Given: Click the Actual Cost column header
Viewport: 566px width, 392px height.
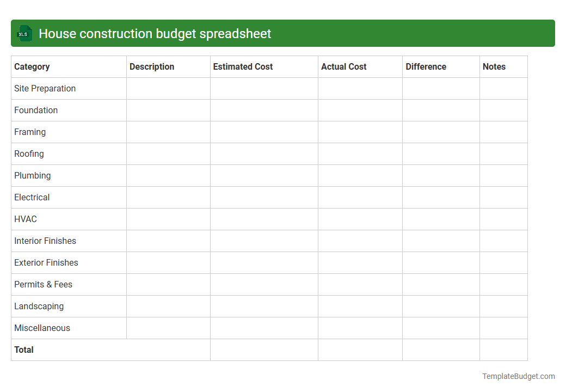Looking at the screenshot, I should click(x=343, y=66).
